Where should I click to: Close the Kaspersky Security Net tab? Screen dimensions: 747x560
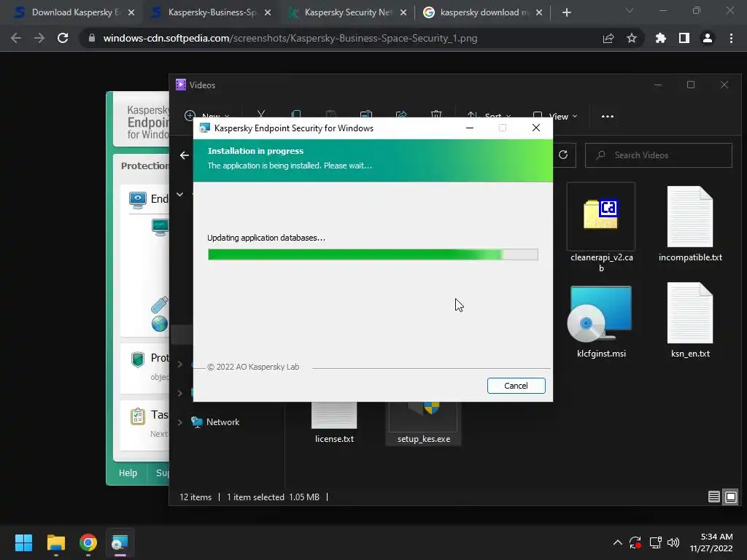point(403,12)
